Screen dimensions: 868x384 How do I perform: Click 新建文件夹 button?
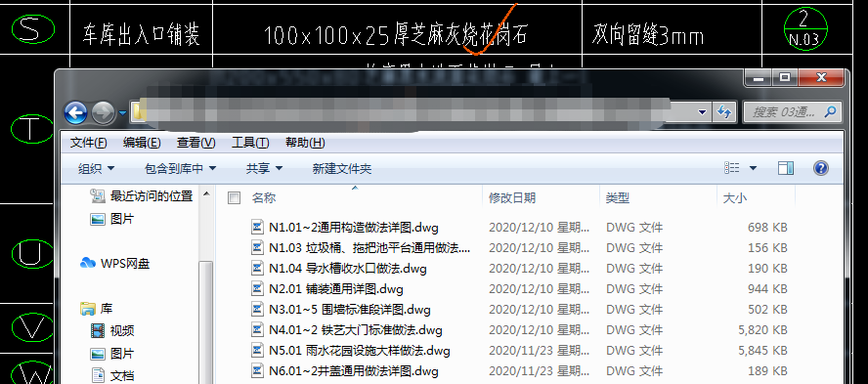coord(341,169)
